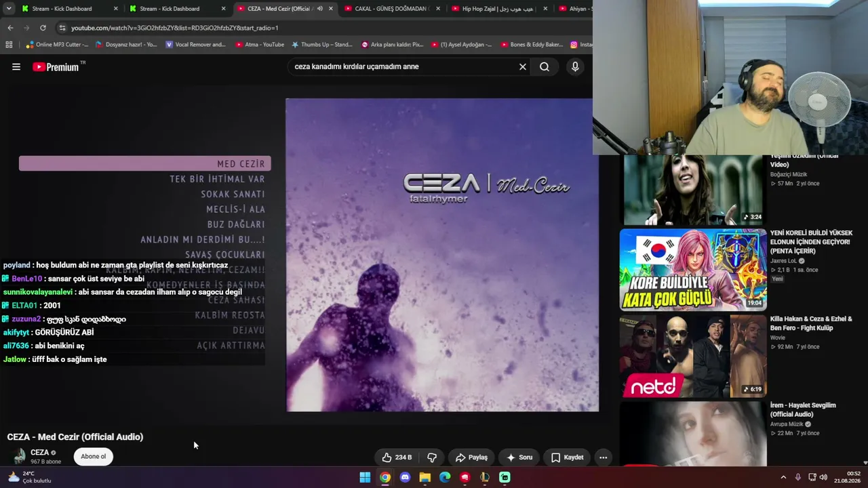Start a voice search with the microphone
This screenshot has width=868, height=488.
point(575,66)
